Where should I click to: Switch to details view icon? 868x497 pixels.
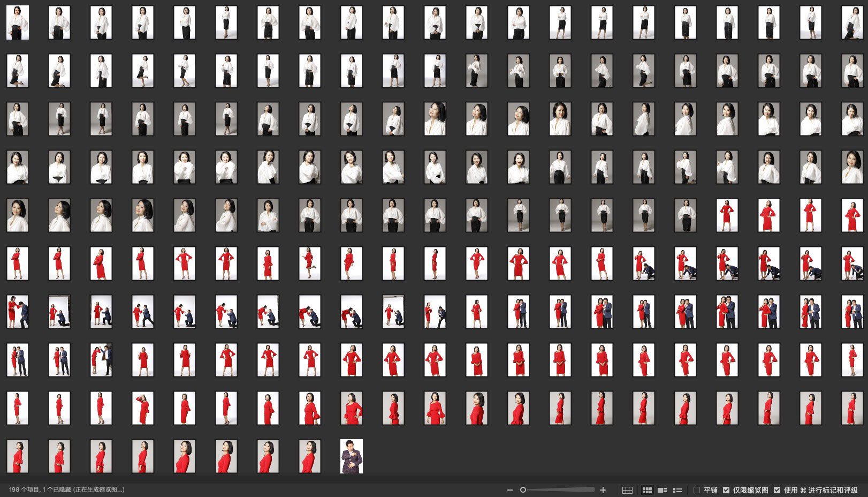pos(662,490)
